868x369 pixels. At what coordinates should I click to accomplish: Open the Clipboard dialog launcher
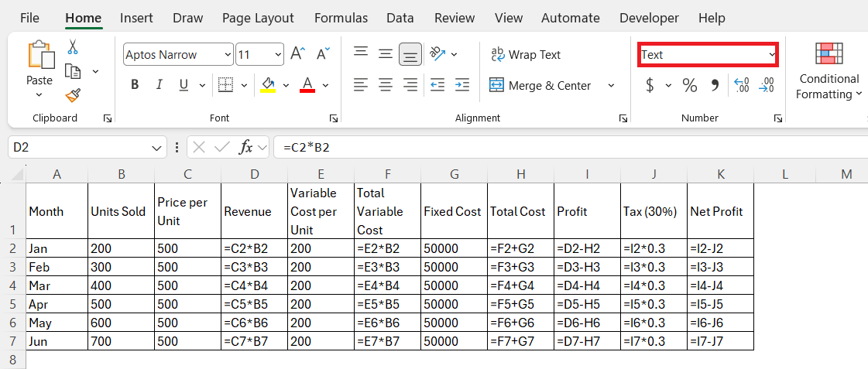[107, 118]
